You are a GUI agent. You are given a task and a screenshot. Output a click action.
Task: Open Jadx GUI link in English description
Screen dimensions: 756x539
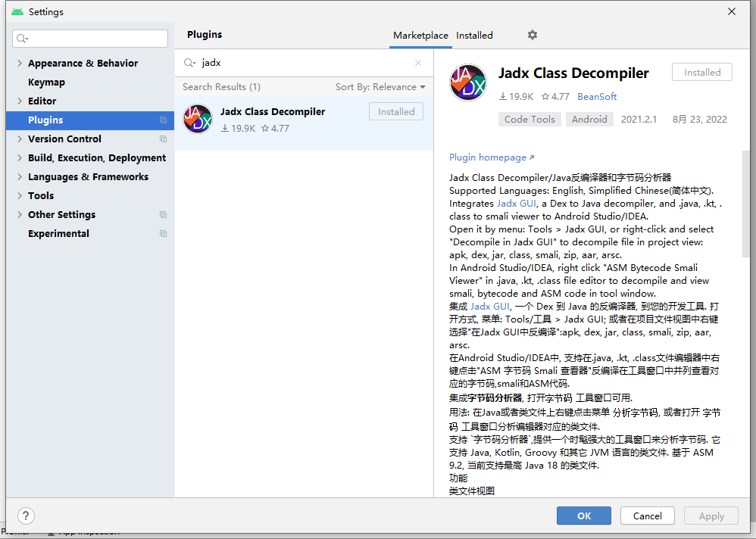click(517, 204)
